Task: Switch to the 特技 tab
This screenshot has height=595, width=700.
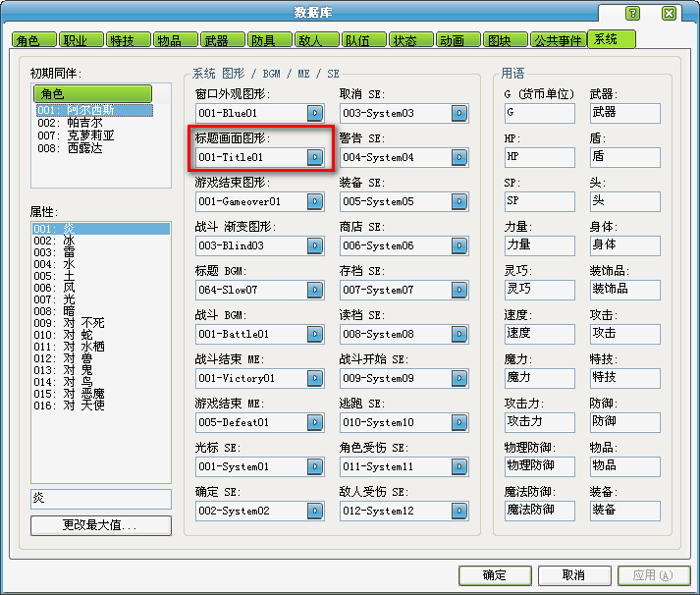Action: point(129,40)
